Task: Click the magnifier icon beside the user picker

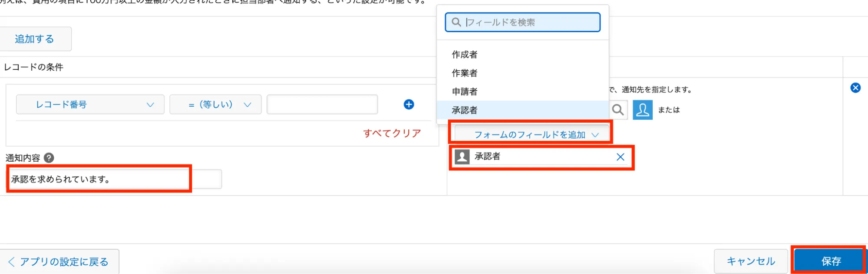Action: coord(618,110)
